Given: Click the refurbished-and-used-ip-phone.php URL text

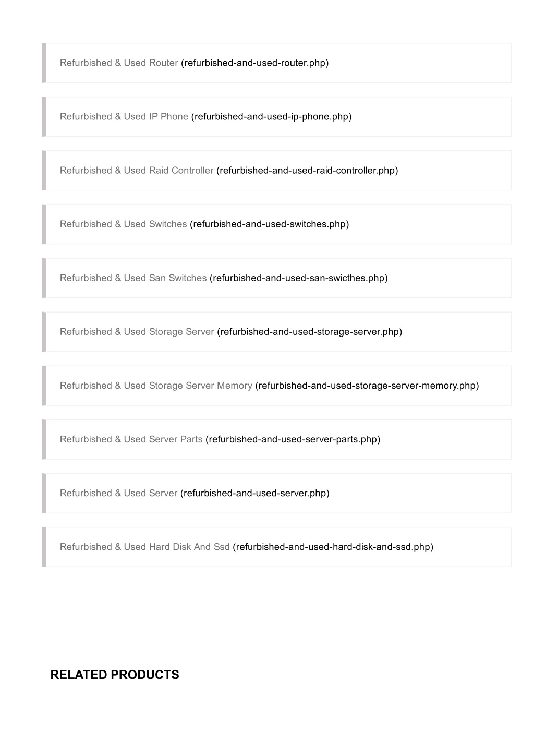Looking at the screenshot, I should tap(272, 117).
